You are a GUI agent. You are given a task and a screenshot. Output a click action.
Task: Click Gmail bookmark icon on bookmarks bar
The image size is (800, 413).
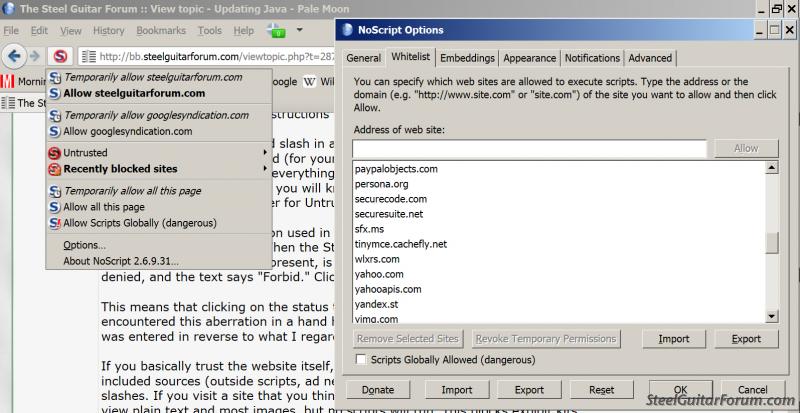click(7, 81)
